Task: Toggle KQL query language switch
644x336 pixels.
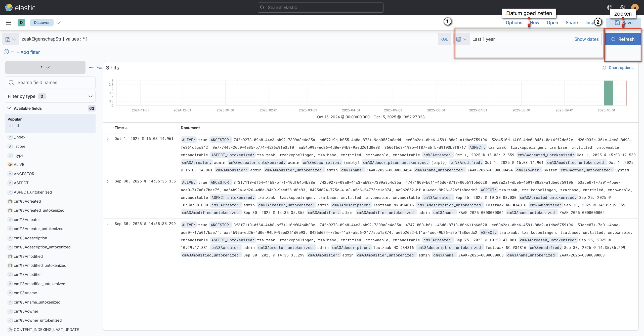Action: pos(444,39)
